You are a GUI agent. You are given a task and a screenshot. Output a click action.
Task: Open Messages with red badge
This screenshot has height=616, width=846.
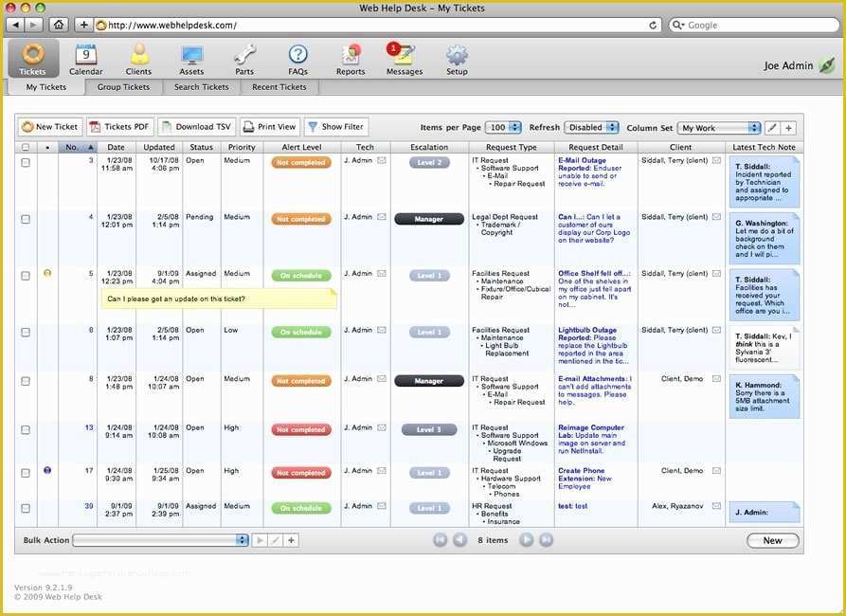(x=405, y=60)
